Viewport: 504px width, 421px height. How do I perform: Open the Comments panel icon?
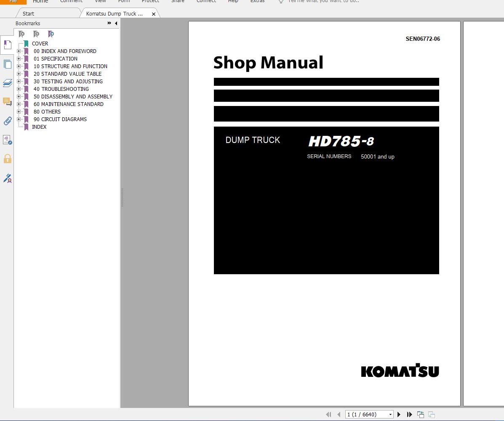[8, 102]
